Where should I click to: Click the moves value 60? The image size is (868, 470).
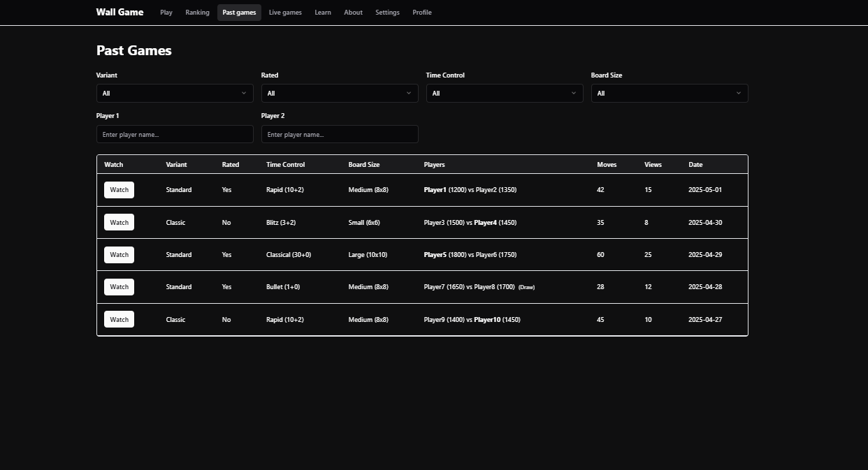600,255
